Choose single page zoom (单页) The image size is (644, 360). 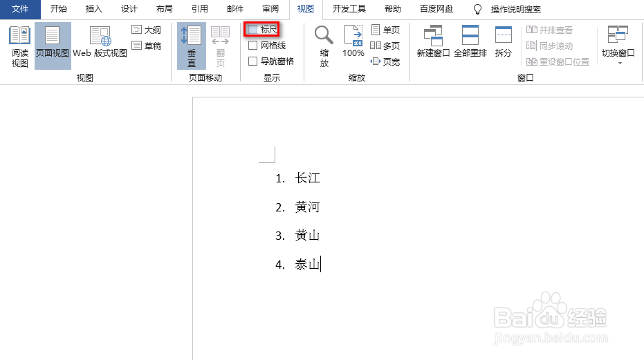pos(385,30)
